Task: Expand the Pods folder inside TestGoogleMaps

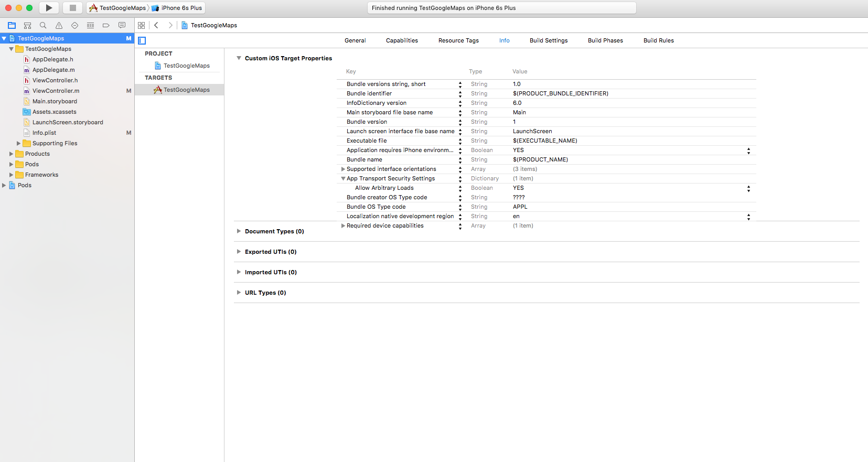Action: pos(11,164)
